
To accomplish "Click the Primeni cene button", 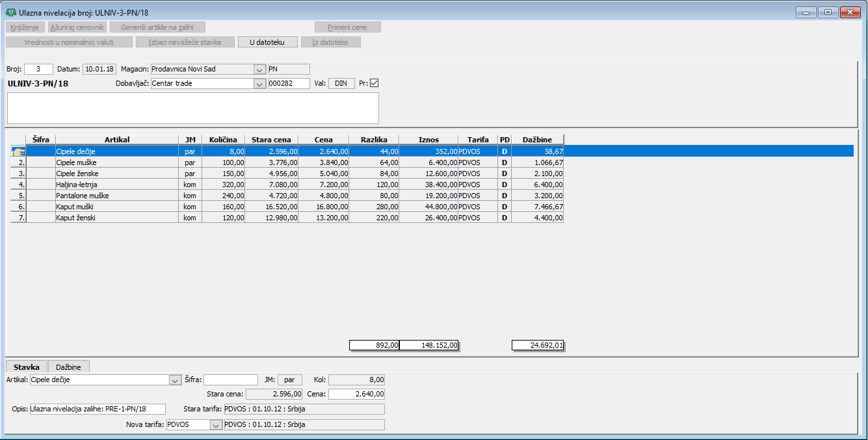I will [348, 27].
